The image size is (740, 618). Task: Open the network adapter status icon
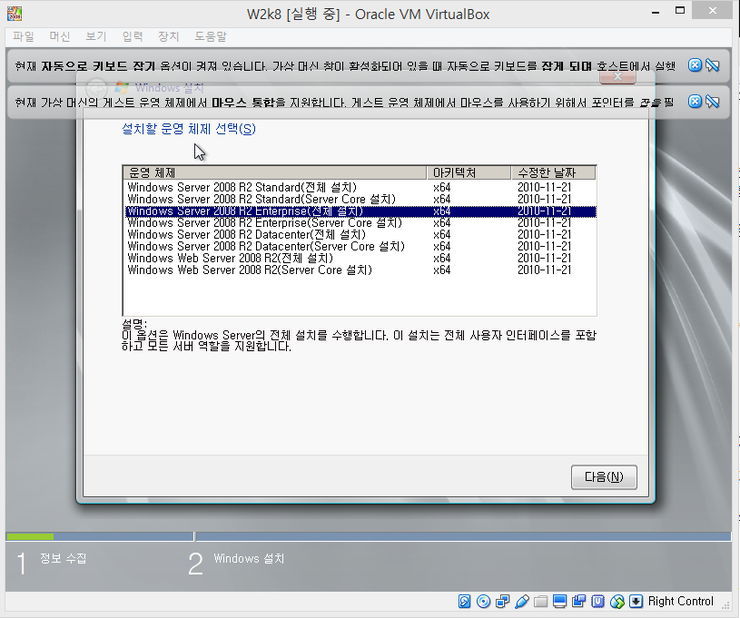[503, 601]
